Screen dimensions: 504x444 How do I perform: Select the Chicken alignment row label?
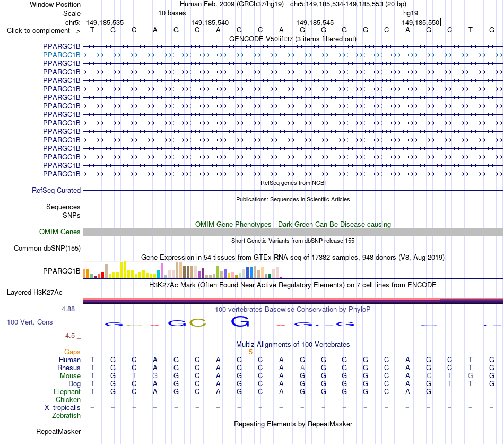click(x=68, y=399)
